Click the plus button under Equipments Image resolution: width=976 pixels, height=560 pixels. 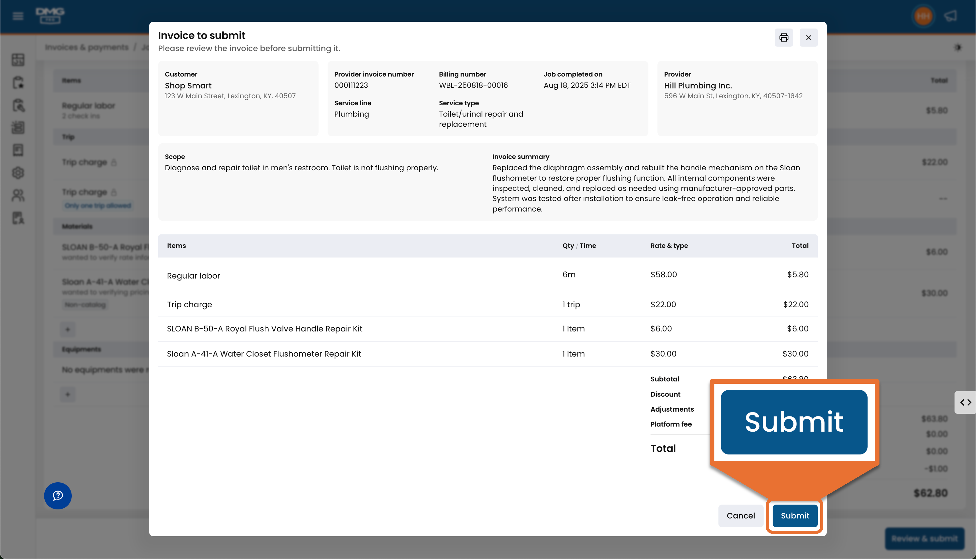(68, 394)
